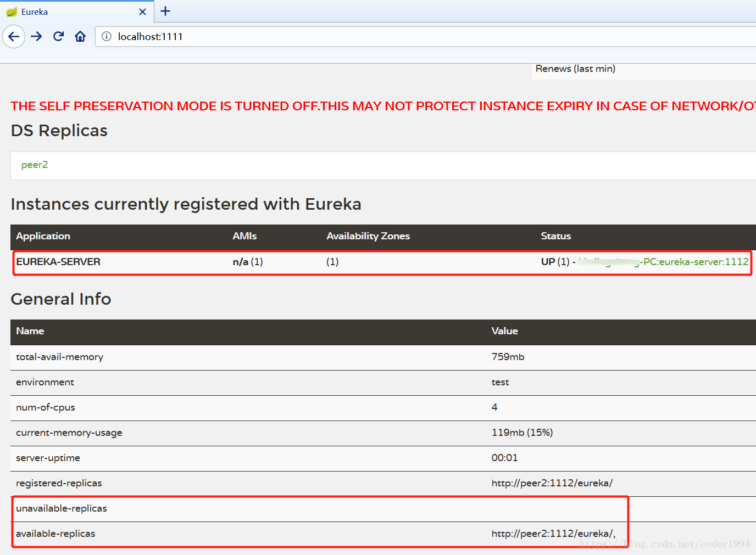Select the Eureka browser tab
This screenshot has height=555, width=756.
[x=77, y=12]
